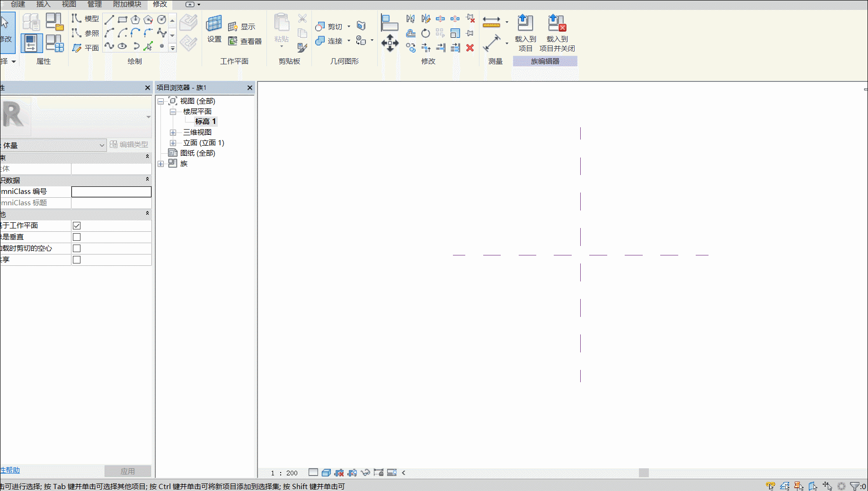Toggle 共享 checkbox
Image resolution: width=868 pixels, height=491 pixels.
77,260
